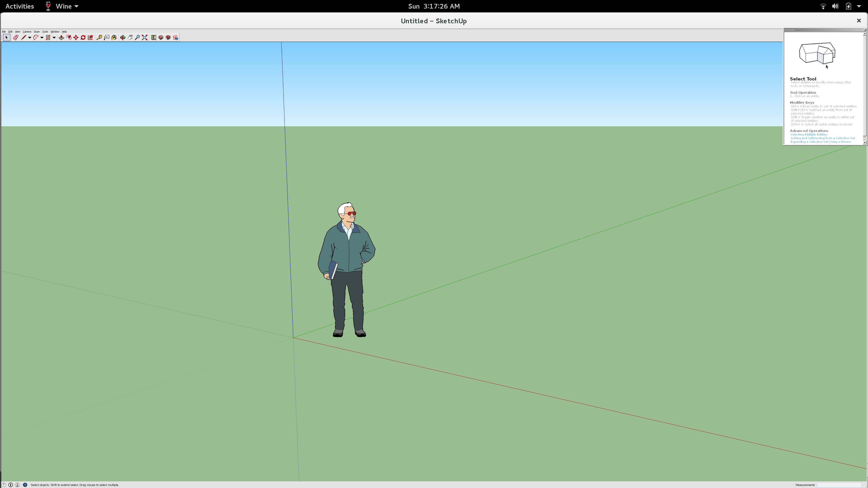Screen dimensions: 868x488
Task: Activate the Rotate tool
Action: coord(83,37)
